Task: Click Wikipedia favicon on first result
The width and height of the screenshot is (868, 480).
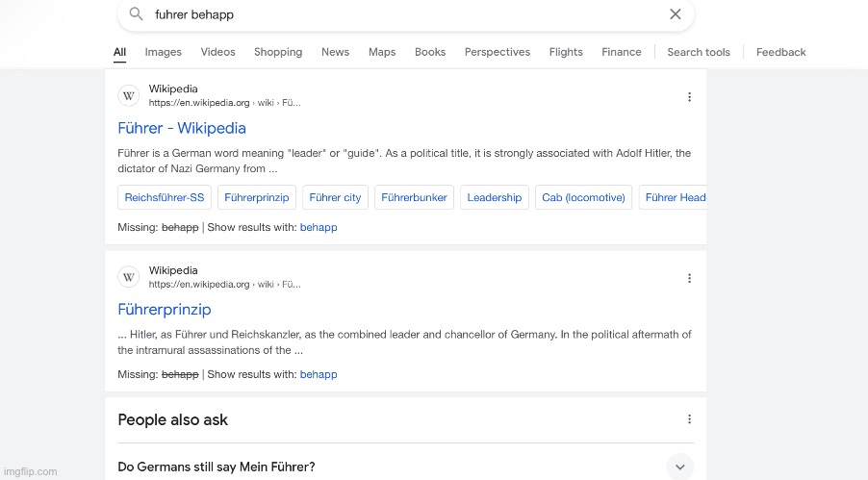Action: pyautogui.click(x=129, y=96)
